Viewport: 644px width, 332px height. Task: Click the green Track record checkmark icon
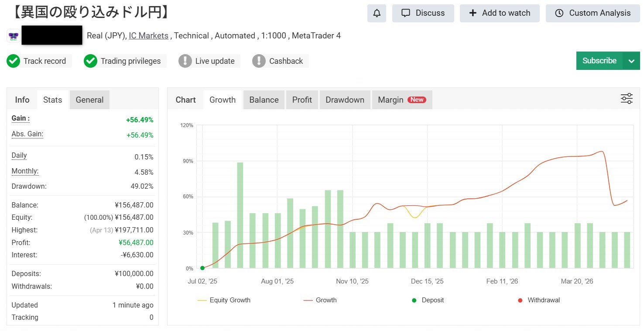click(14, 61)
